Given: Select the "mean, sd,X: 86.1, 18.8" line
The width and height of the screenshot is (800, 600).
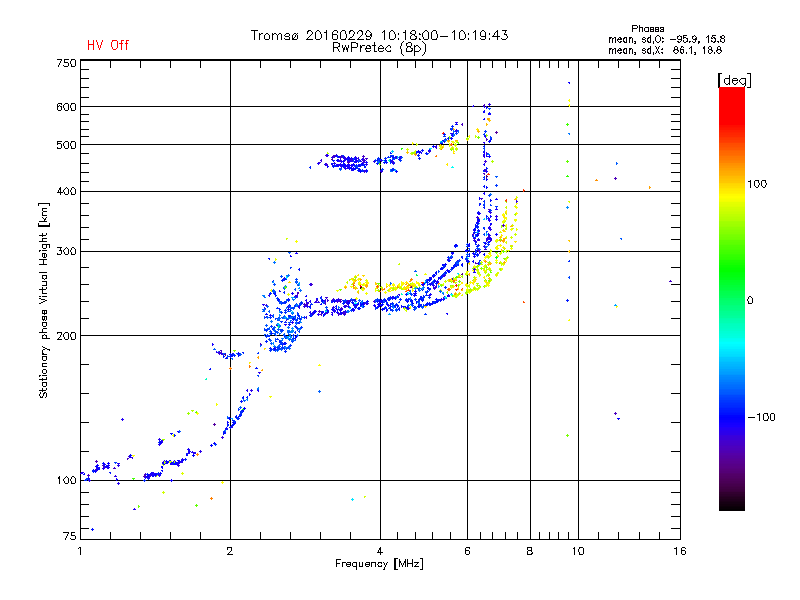Looking at the screenshot, I should [x=665, y=50].
